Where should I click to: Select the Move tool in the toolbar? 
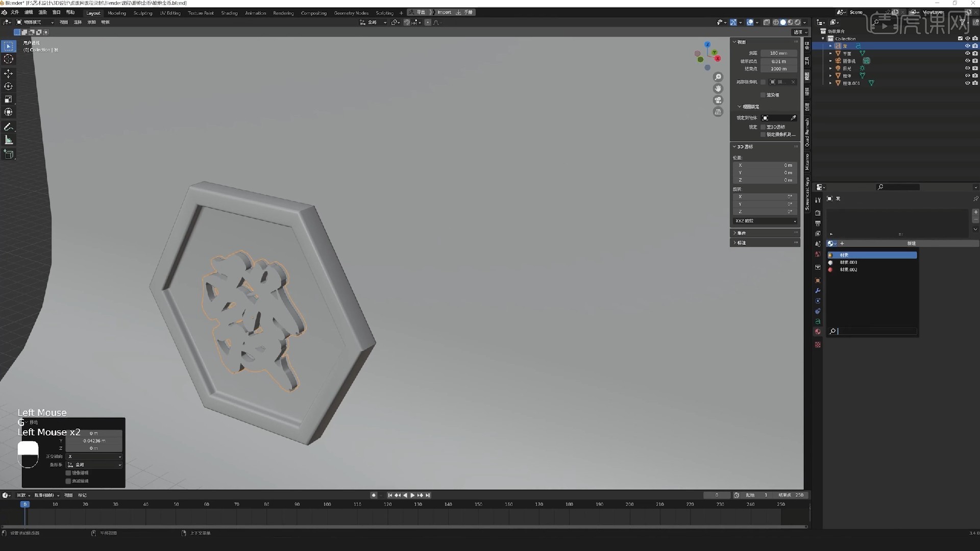point(8,73)
